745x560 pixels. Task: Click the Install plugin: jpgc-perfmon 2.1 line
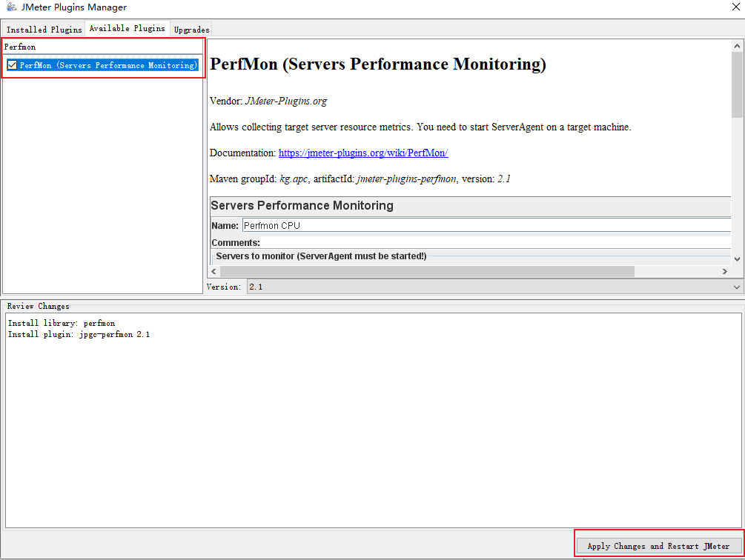[x=79, y=335]
